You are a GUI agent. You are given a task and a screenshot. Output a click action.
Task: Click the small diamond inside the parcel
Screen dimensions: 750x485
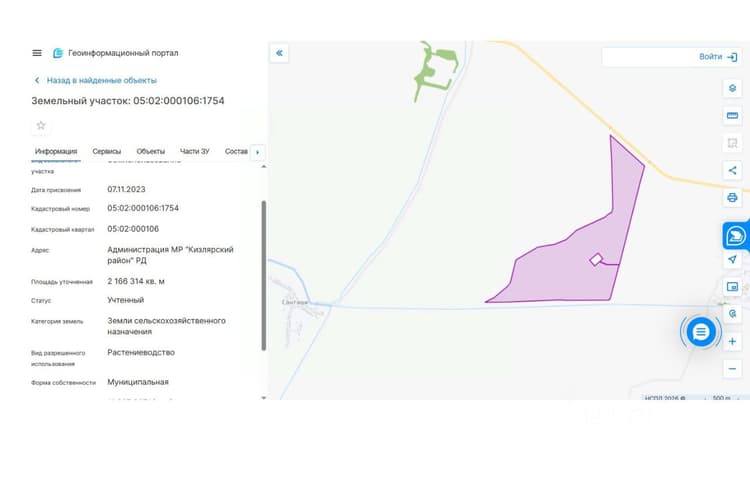point(596,260)
